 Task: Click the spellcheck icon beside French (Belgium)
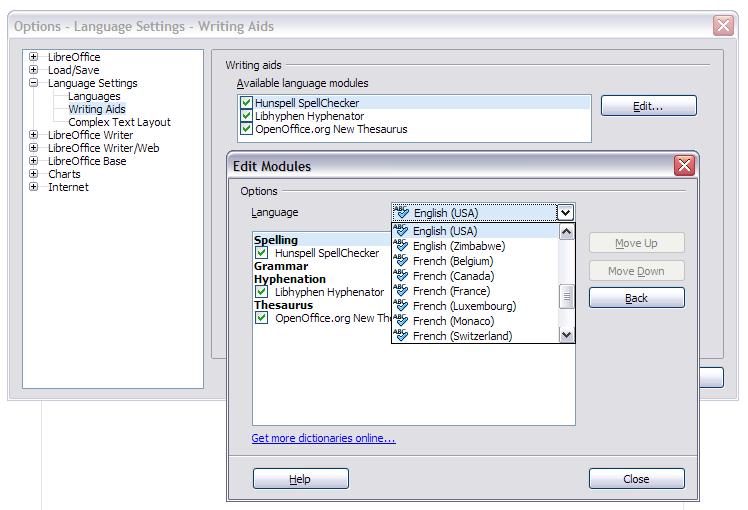tap(402, 261)
